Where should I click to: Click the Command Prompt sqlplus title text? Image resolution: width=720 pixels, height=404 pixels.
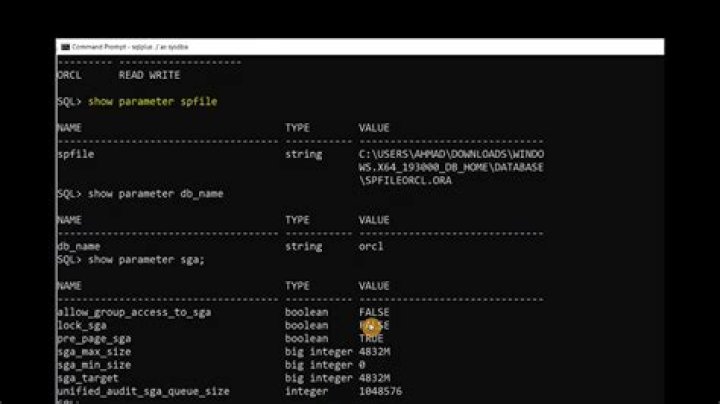pos(130,47)
